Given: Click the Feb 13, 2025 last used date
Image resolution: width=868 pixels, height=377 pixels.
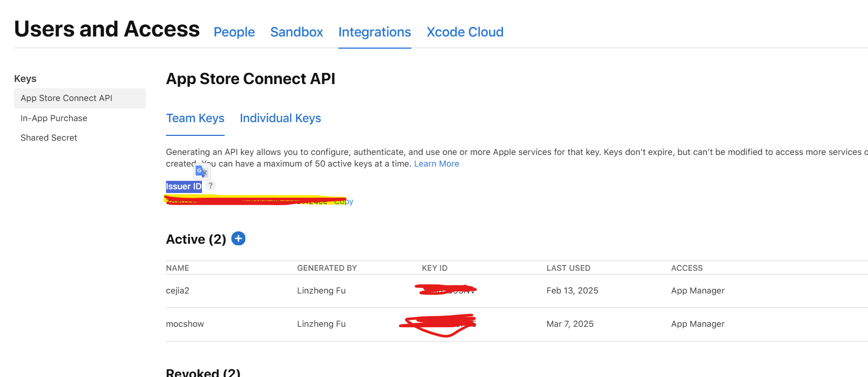Looking at the screenshot, I should click(572, 291).
